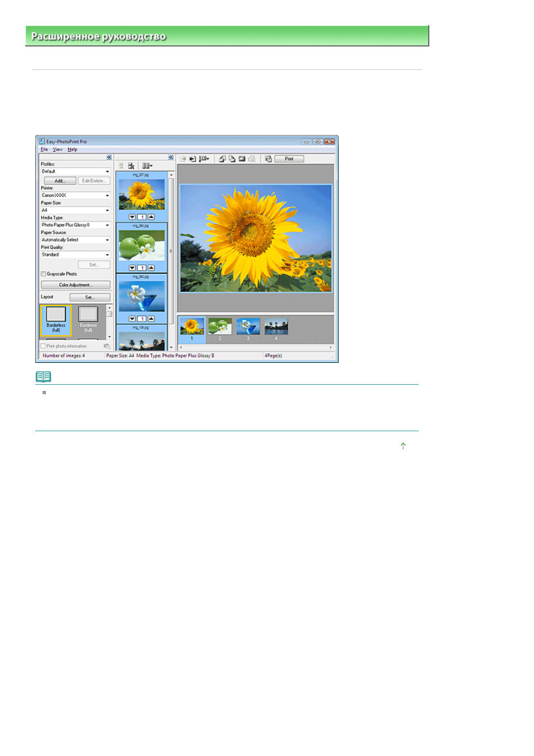Click the Easy-PhotoPrint Pro title bar app icon
Screen dimensions: 534x756
click(x=42, y=142)
